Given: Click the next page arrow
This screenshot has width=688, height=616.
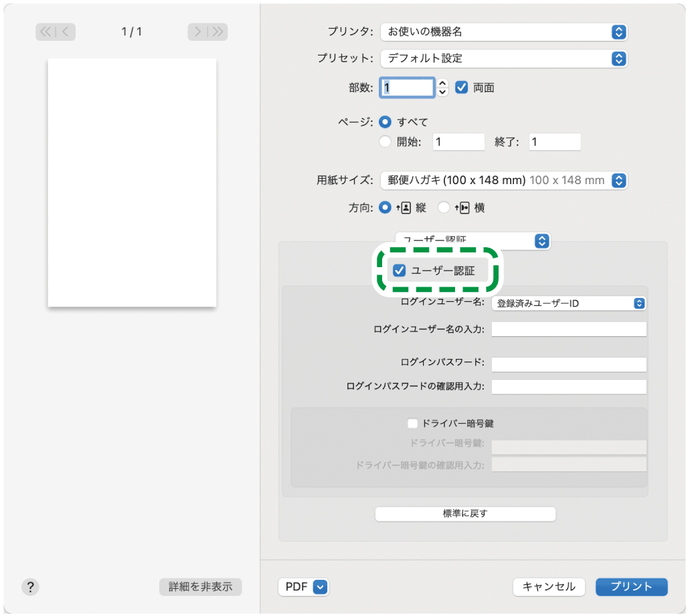Looking at the screenshot, I should [x=199, y=31].
